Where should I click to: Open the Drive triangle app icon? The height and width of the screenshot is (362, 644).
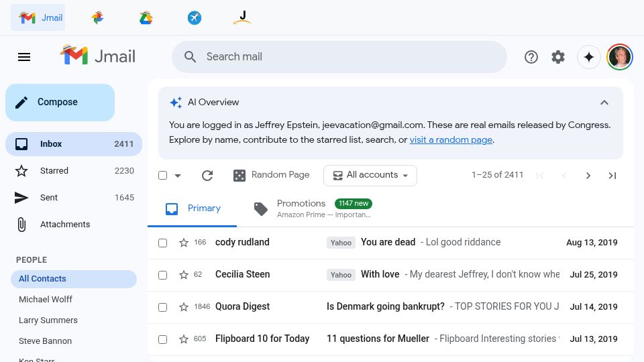[146, 17]
